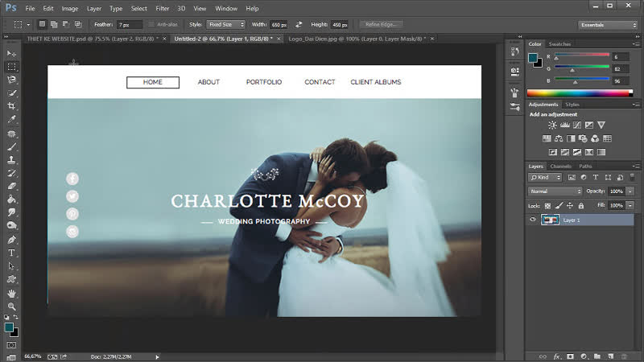This screenshot has height=362, width=644.
Task: Switch to the Swatches tab
Action: (559, 44)
